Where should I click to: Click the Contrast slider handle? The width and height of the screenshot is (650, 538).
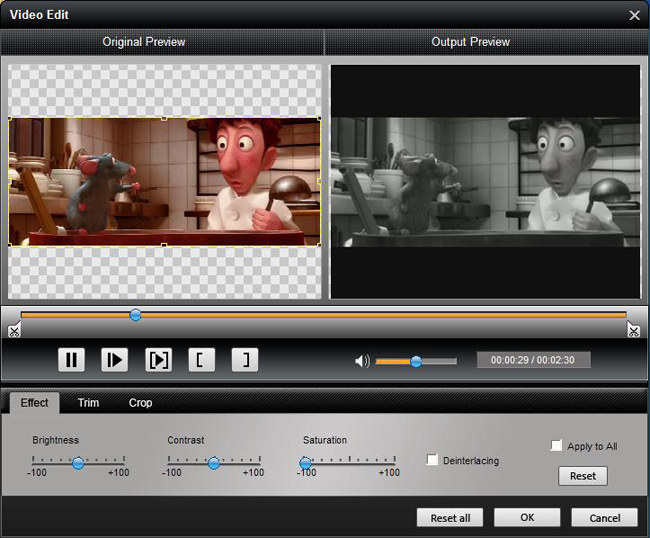pyautogui.click(x=213, y=463)
